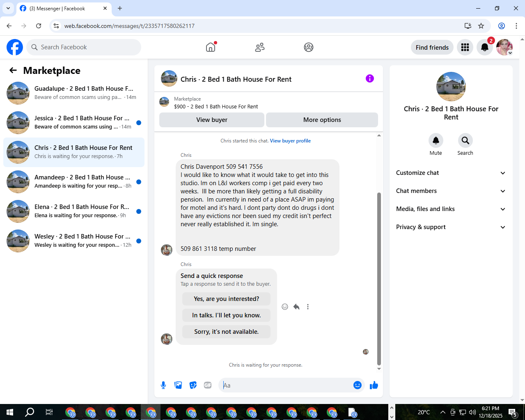Open the listing thumbnail beside $900 price
This screenshot has width=525, height=420.
coord(164,102)
